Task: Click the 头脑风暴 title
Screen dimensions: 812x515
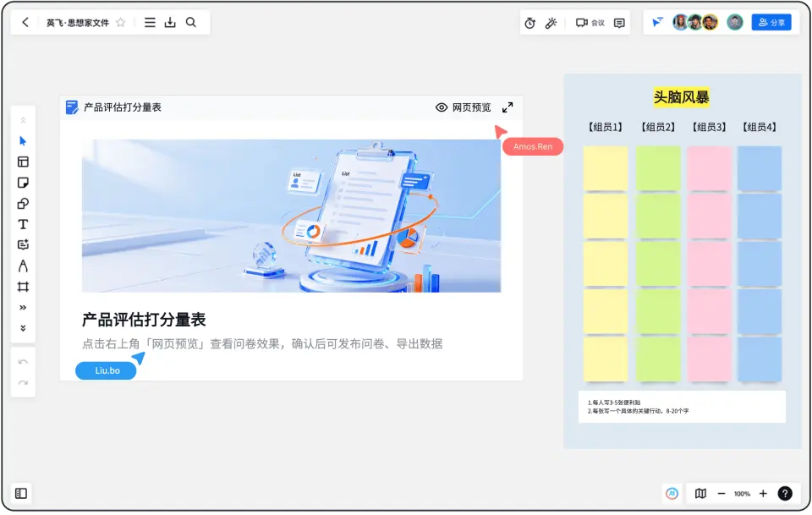Action: (x=681, y=96)
